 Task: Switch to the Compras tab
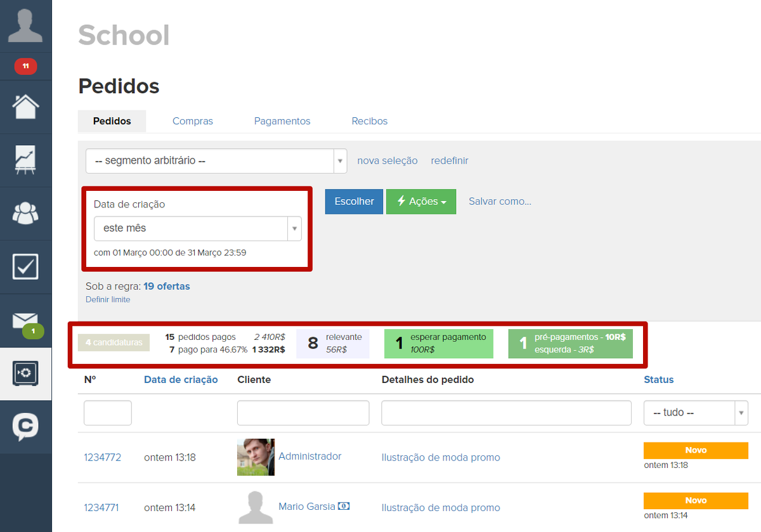[x=193, y=121]
